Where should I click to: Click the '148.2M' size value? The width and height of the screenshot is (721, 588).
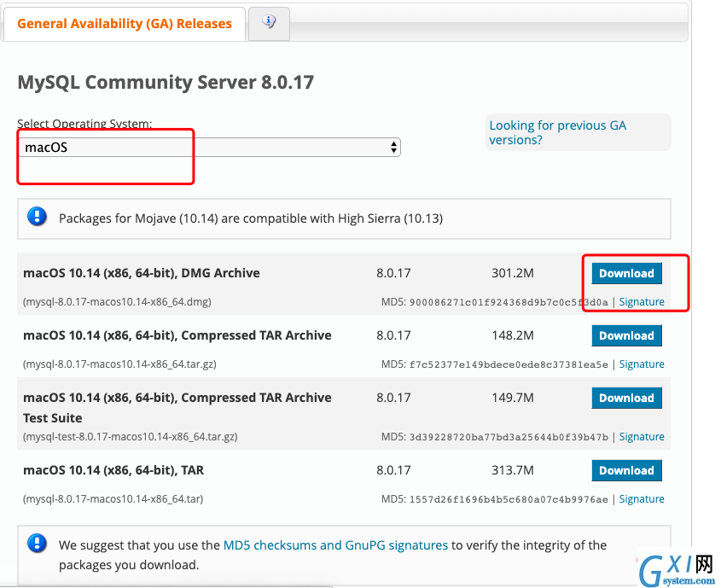(x=513, y=335)
